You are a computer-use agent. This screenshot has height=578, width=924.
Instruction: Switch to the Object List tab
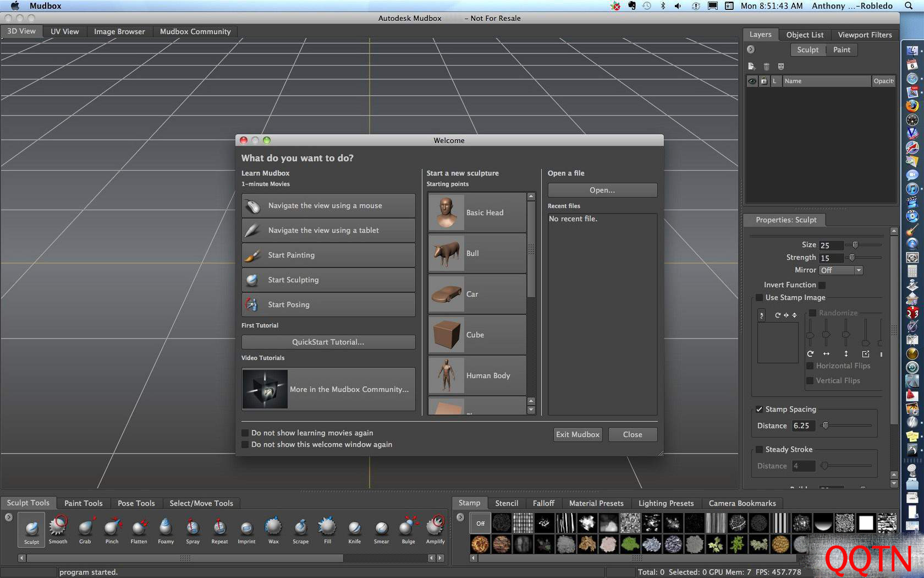coord(805,35)
